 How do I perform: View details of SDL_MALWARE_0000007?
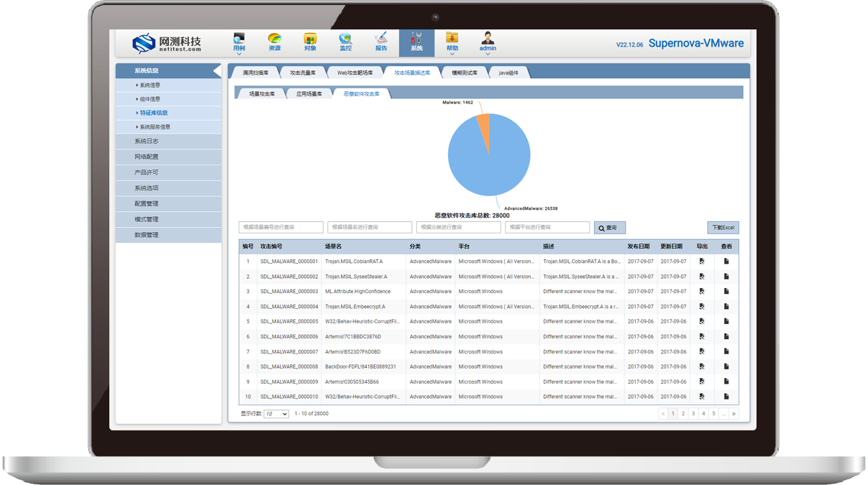click(726, 351)
